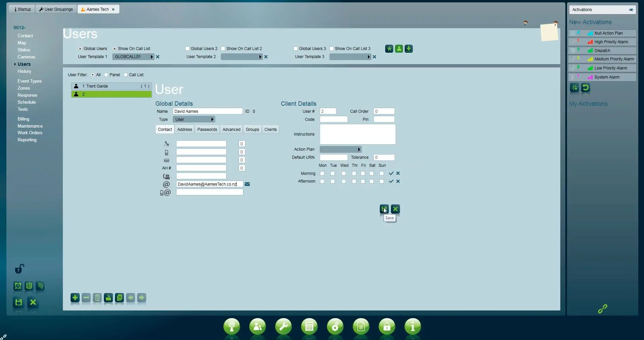The height and width of the screenshot is (340, 644).
Task: Uncheck the Global Users checkbox
Action: click(x=80, y=49)
